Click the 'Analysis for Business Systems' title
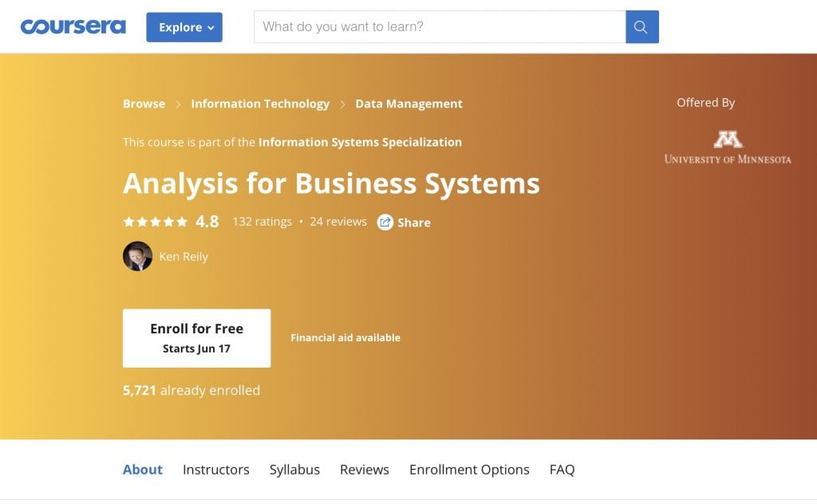 tap(331, 183)
